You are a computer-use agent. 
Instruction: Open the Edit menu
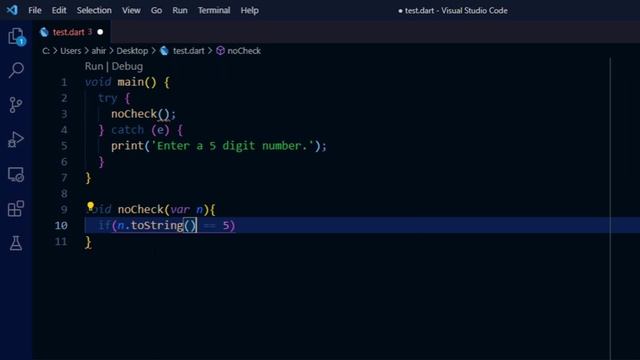pyautogui.click(x=59, y=10)
